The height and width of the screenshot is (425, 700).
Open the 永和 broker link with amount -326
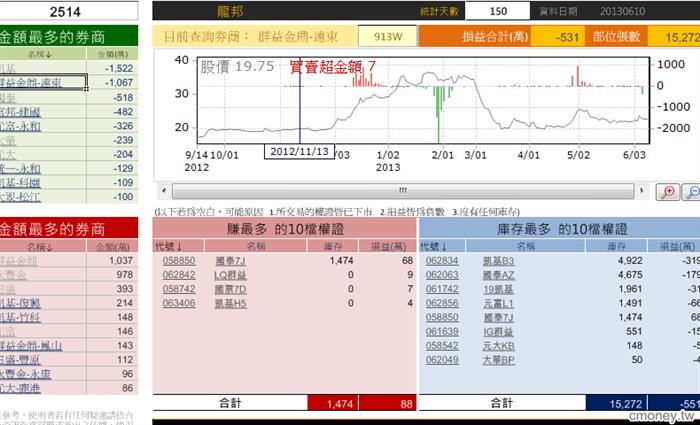pyautogui.click(x=20, y=126)
